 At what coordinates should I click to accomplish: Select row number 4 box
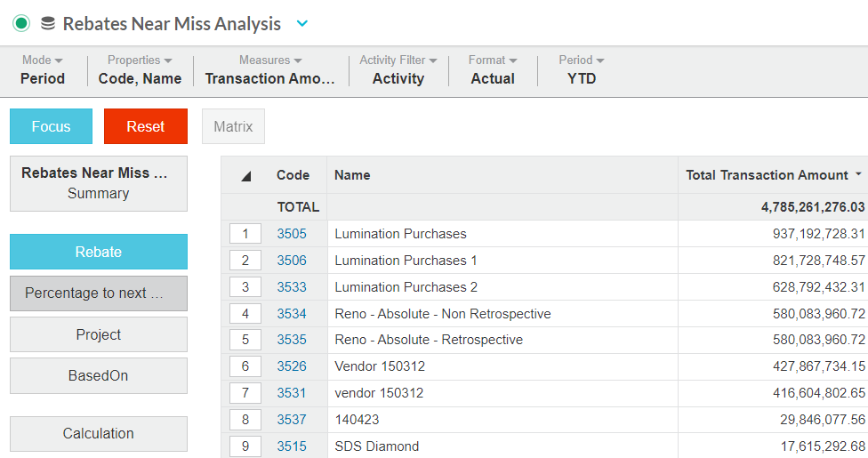click(x=245, y=314)
